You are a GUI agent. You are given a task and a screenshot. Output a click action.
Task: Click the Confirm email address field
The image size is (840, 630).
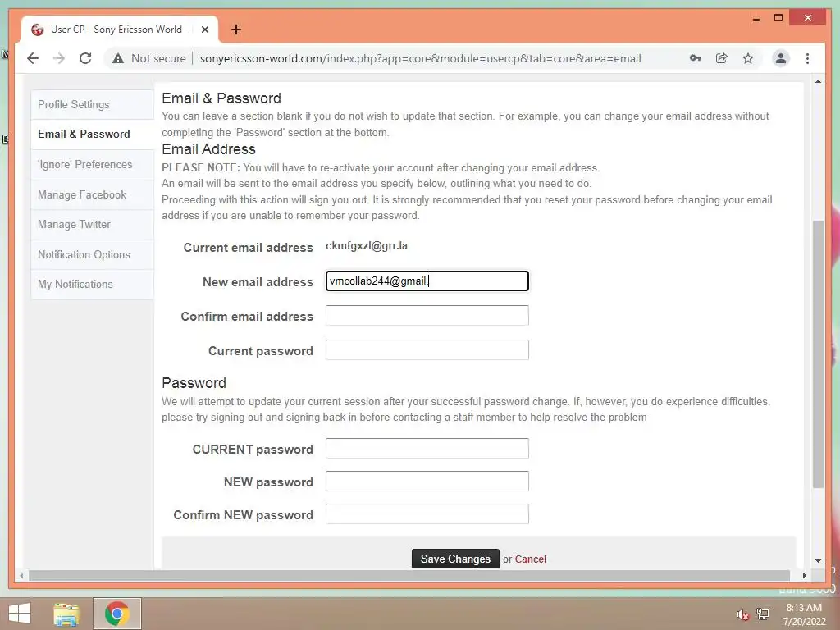click(427, 316)
